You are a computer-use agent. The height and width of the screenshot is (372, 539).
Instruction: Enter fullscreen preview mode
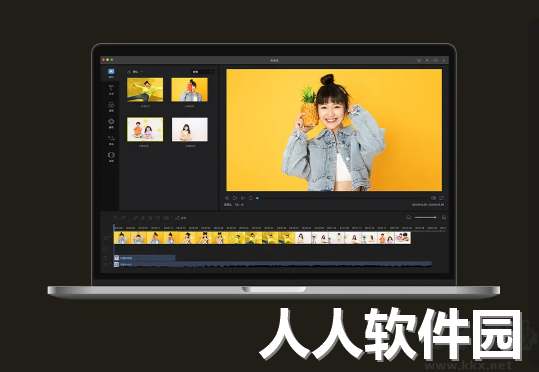tap(441, 198)
